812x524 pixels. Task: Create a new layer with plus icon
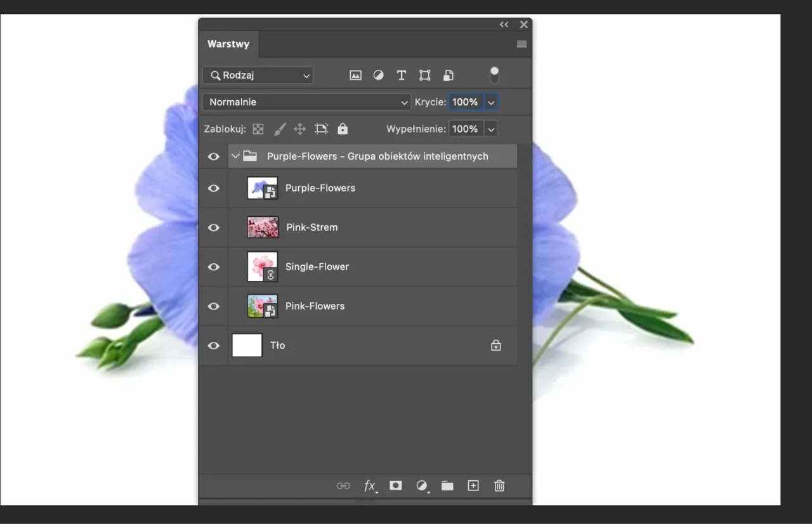click(473, 485)
